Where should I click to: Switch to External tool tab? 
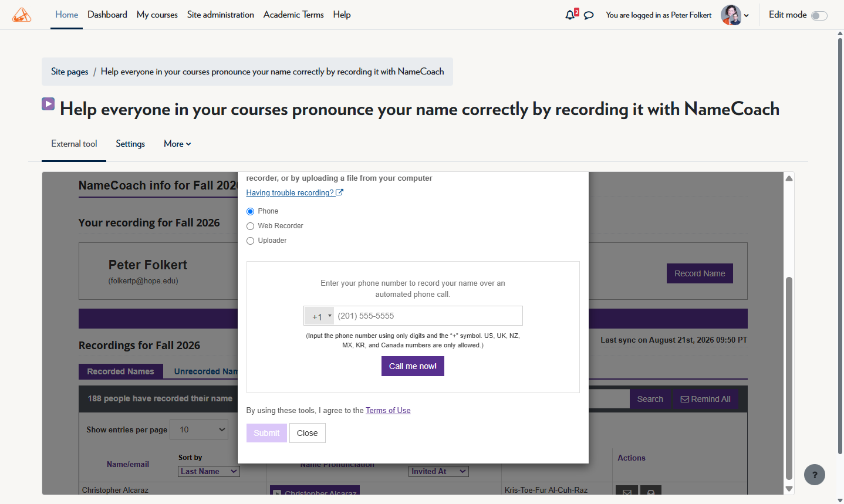click(x=74, y=144)
